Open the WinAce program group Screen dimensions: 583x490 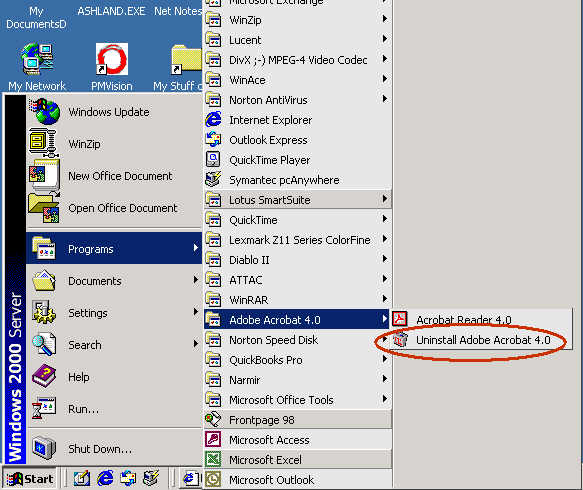297,80
